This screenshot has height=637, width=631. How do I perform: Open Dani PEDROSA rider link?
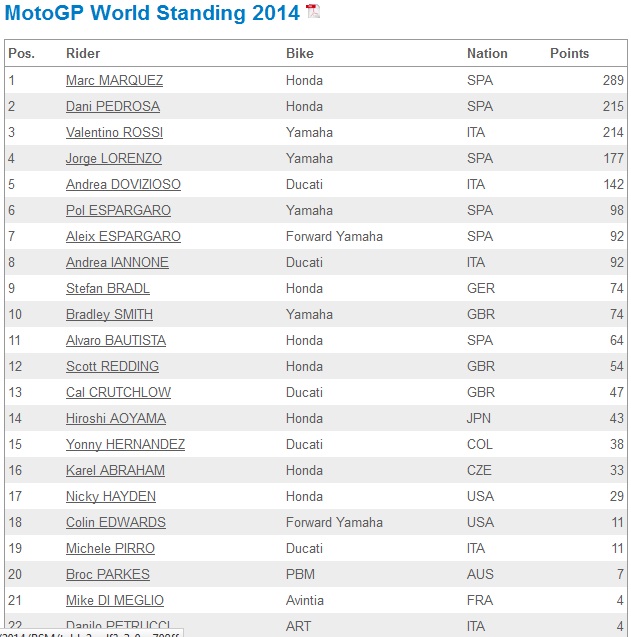113,106
